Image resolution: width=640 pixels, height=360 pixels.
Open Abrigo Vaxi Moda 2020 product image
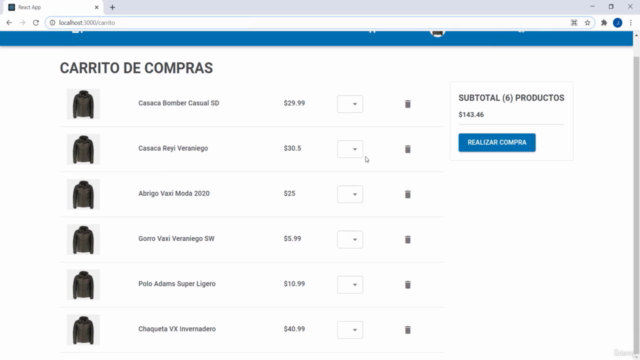(x=83, y=194)
